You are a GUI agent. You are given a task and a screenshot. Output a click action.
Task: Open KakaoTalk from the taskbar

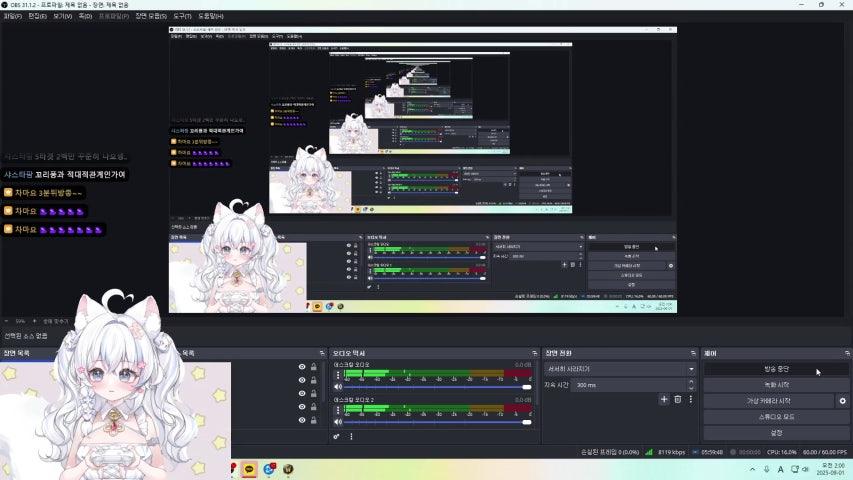point(249,469)
